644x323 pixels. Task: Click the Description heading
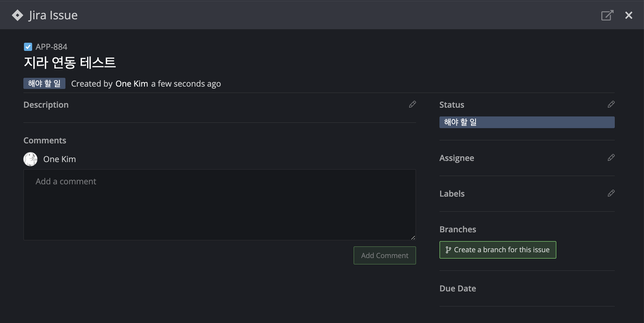pos(46,105)
